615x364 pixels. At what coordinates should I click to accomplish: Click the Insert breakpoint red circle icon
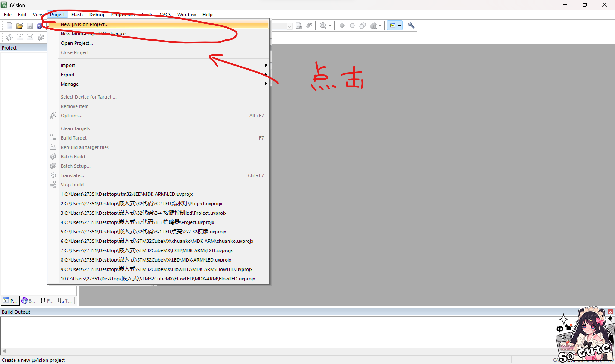point(342,26)
